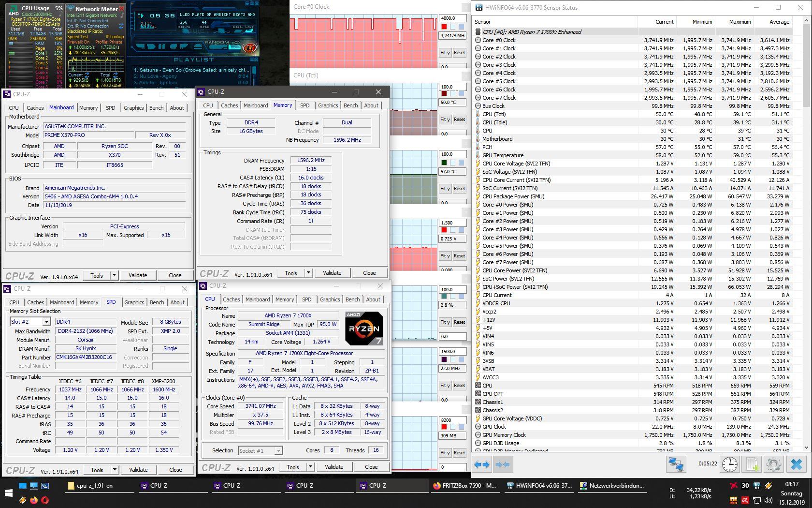This screenshot has height=508, width=812.
Task: Open Tools dropdown arrow in CPU tab CPU-Z window
Action: pyautogui.click(x=310, y=467)
